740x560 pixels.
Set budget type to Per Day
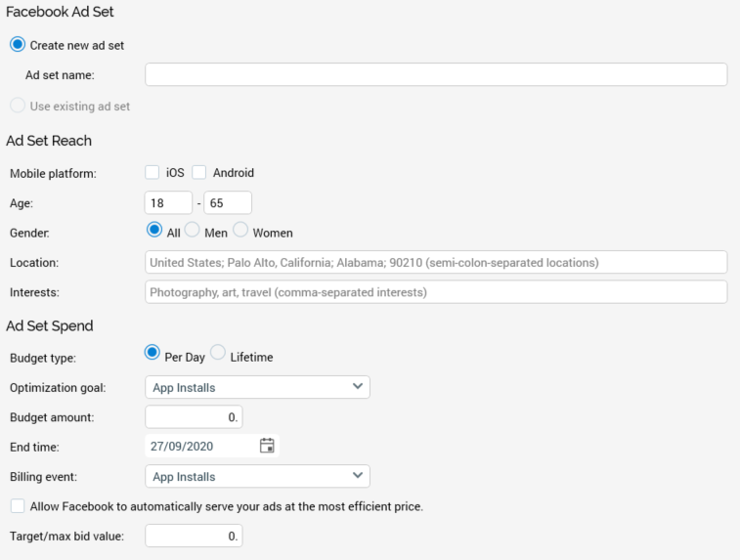coord(152,354)
